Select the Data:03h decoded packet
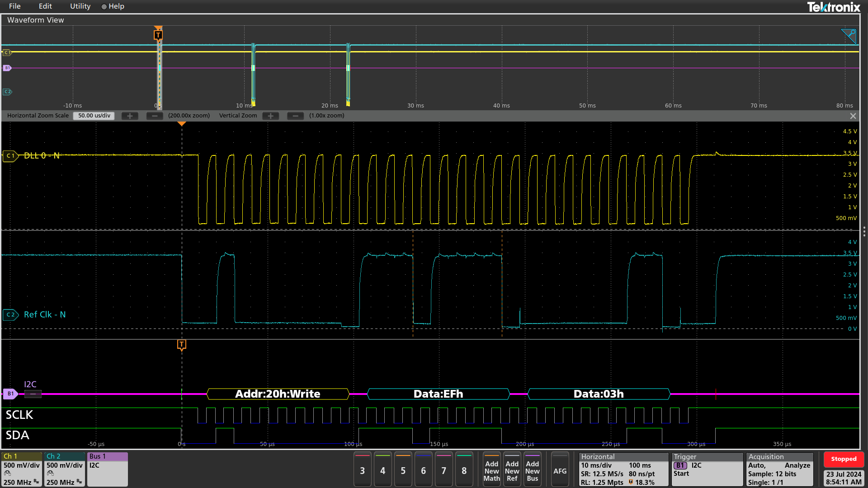The image size is (868, 488). click(x=599, y=394)
